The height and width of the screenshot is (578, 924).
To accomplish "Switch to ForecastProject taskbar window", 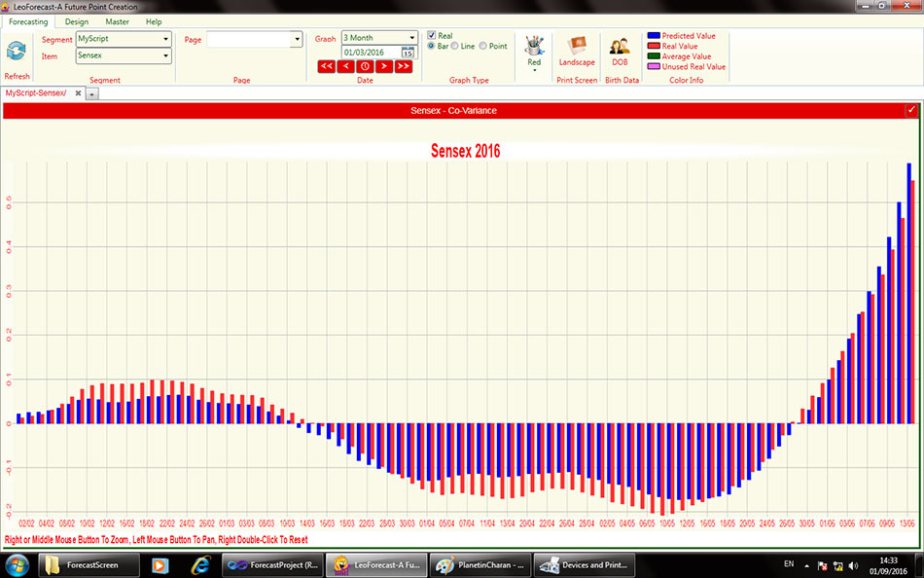I will (x=272, y=565).
